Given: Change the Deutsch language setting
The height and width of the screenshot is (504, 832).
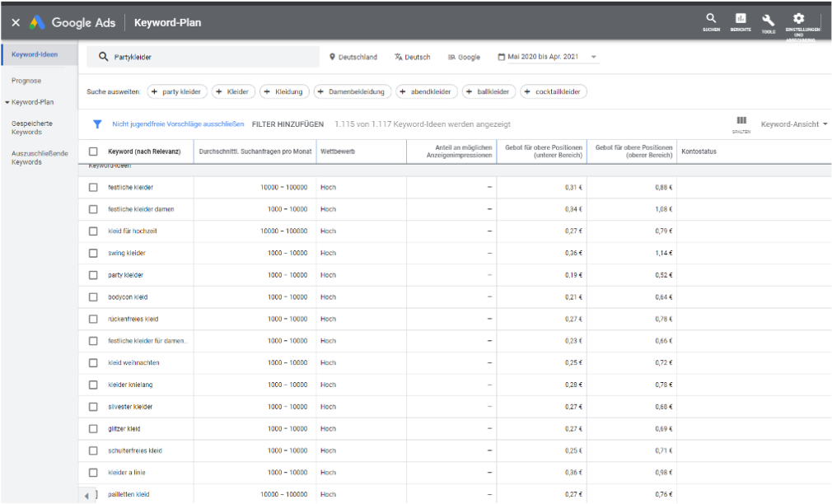Looking at the screenshot, I should coord(412,57).
